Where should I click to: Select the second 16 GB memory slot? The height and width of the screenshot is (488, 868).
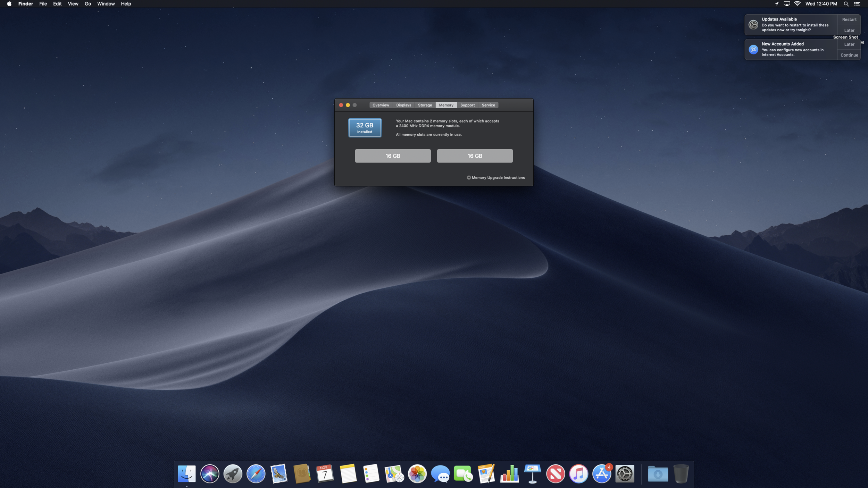coord(475,156)
